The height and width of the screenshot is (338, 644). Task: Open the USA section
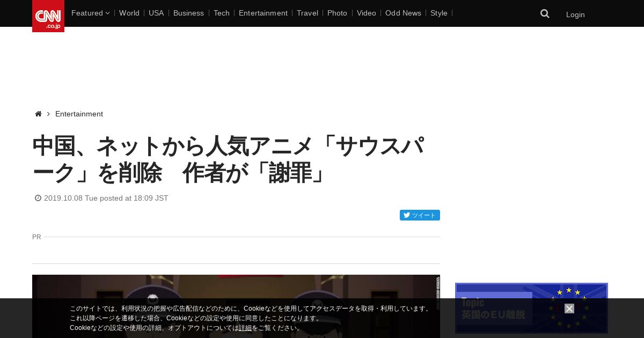(156, 13)
